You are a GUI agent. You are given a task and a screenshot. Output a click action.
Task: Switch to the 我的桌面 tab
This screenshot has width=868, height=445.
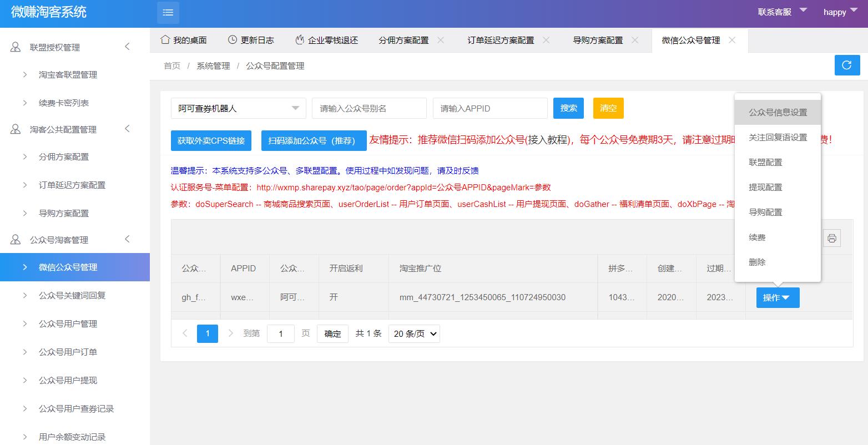point(184,40)
